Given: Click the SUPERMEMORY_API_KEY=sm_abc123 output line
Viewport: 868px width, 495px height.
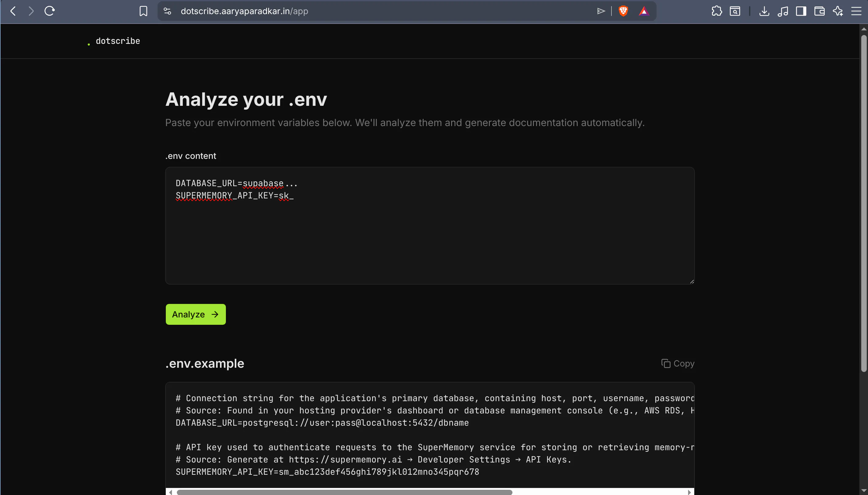Looking at the screenshot, I should pos(327,472).
